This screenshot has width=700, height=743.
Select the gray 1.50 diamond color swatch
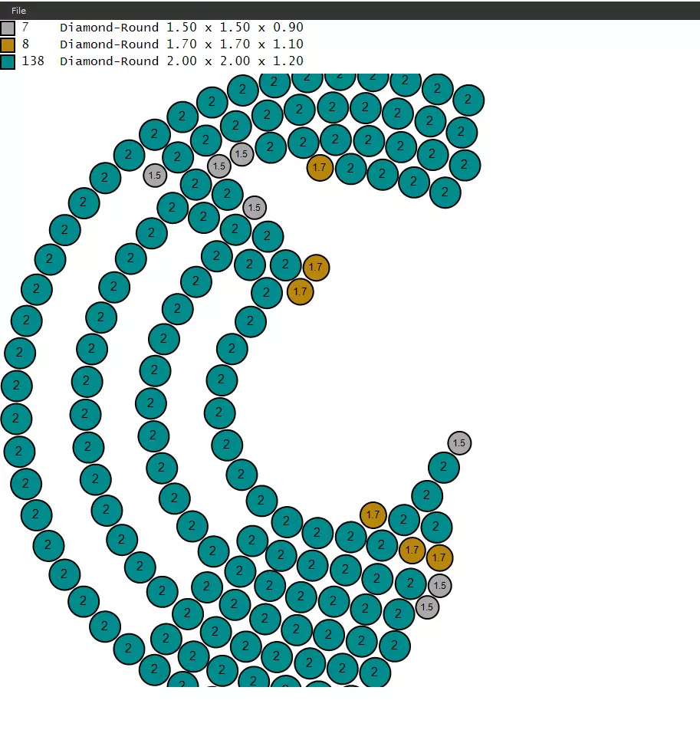8,28
